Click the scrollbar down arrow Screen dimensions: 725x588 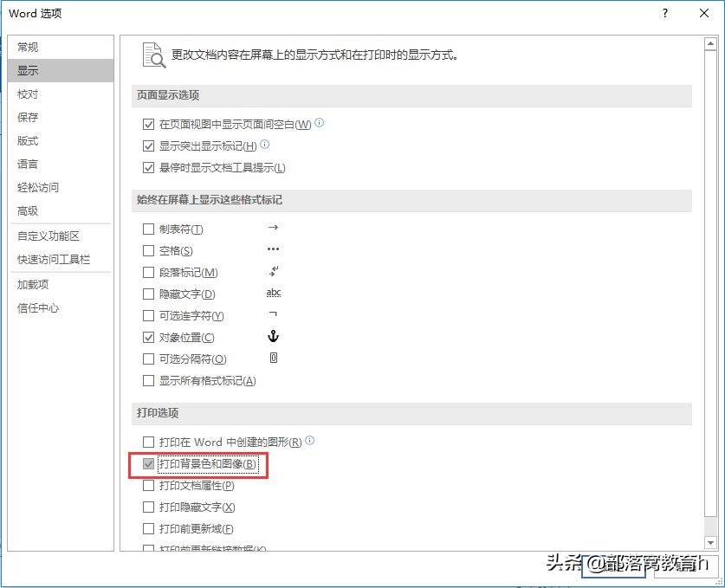coord(710,542)
